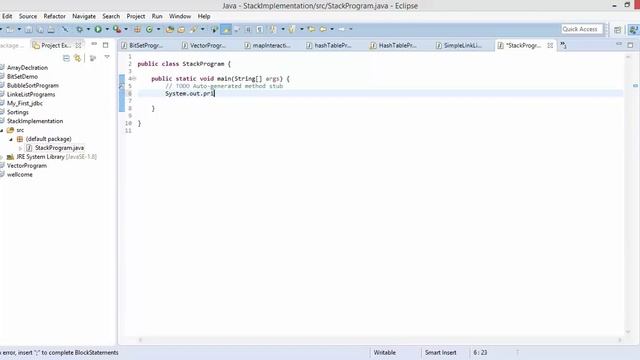Toggle Block Selection Mode toolbar icon

[248, 29]
